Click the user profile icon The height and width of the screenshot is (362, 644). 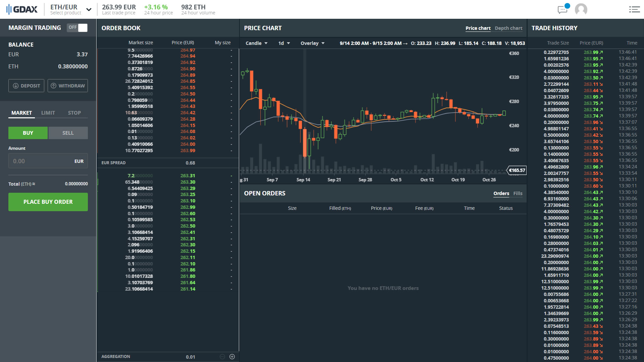coord(581,9)
